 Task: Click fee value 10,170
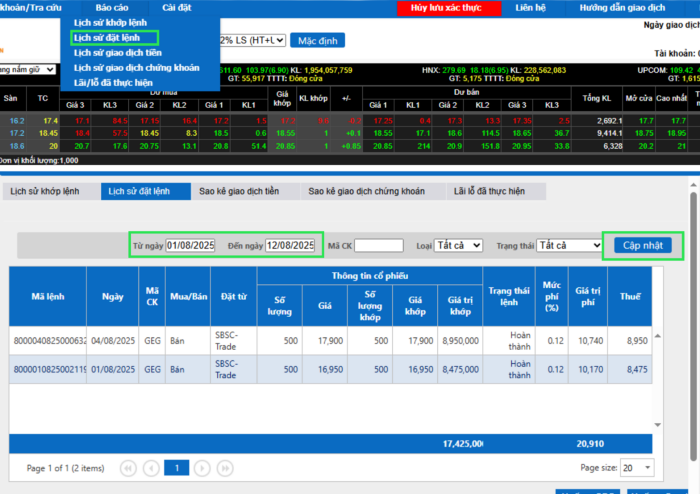(x=590, y=369)
